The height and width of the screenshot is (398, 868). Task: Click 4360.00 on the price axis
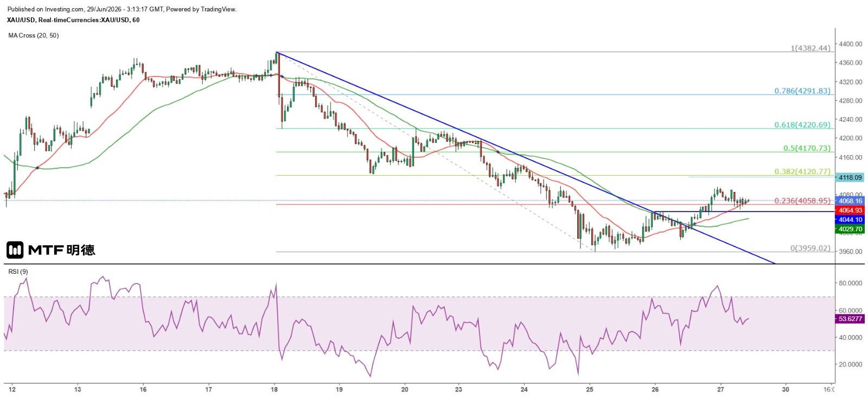tap(851, 63)
